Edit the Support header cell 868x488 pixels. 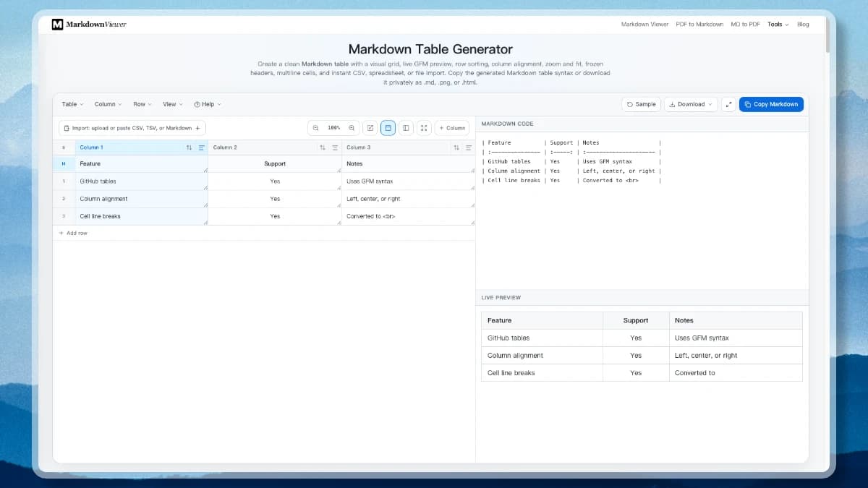click(275, 164)
